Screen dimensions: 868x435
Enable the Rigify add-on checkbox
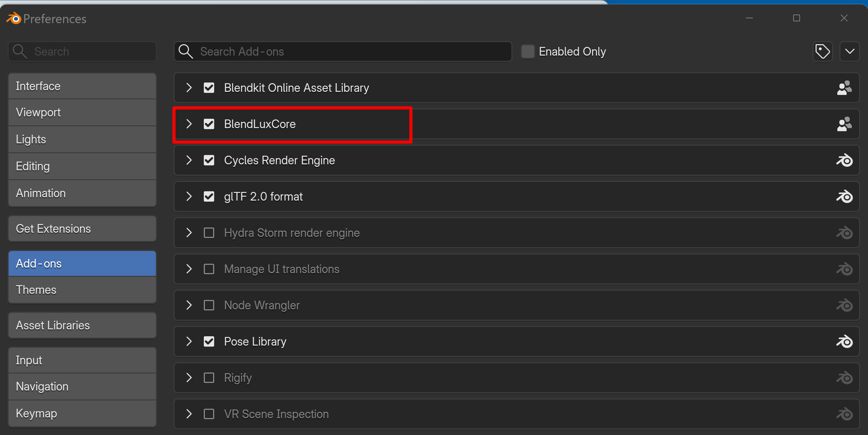209,378
